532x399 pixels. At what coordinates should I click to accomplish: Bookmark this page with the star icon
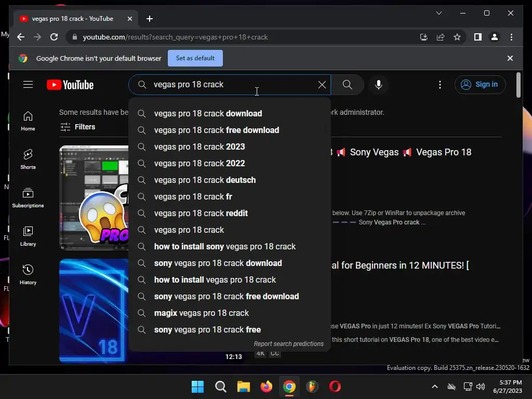pos(457,37)
